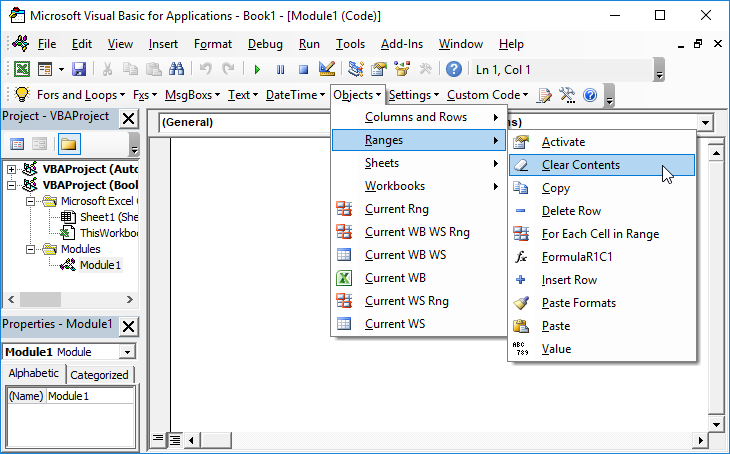730x454 pixels.
Task: Open the Debug menu
Action: pos(265,44)
